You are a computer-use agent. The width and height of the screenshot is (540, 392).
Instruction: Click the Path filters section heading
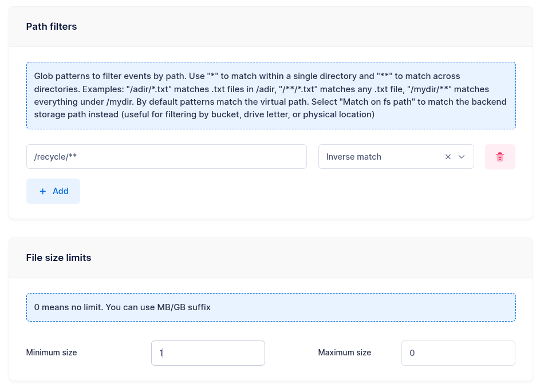click(52, 26)
